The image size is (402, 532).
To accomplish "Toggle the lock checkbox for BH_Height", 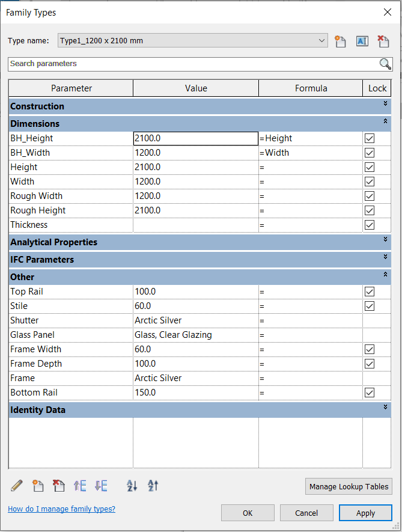I will (370, 138).
